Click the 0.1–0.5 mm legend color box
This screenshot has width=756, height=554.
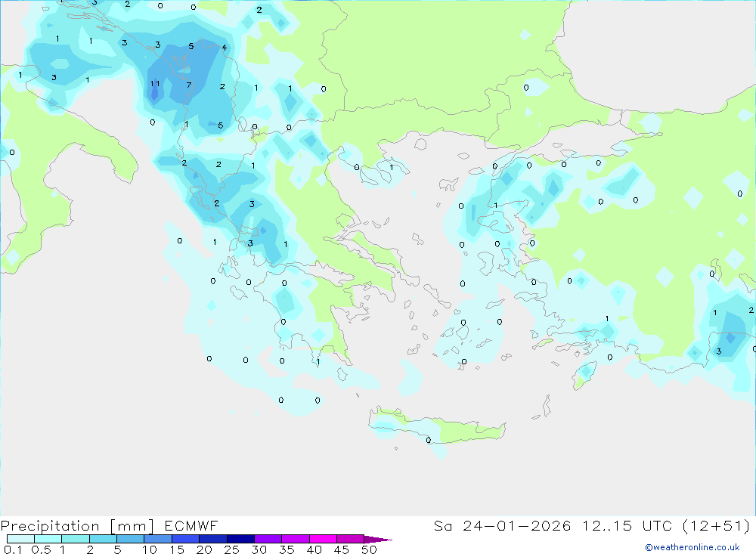tap(20, 539)
